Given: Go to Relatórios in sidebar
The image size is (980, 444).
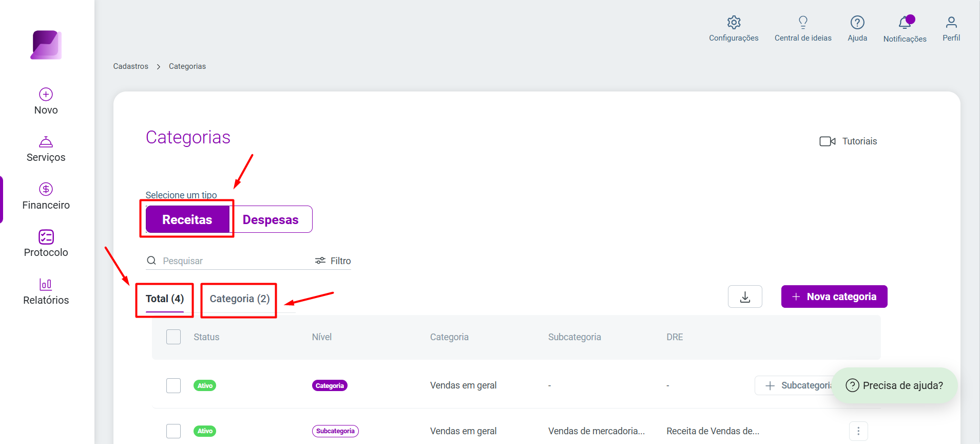Looking at the screenshot, I should (46, 292).
